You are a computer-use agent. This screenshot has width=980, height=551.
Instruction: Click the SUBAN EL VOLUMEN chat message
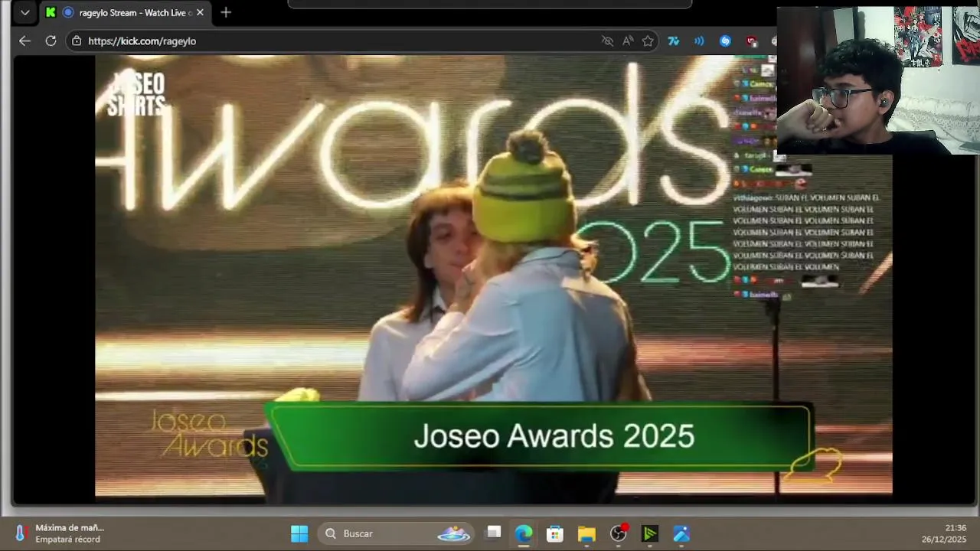[x=805, y=232]
